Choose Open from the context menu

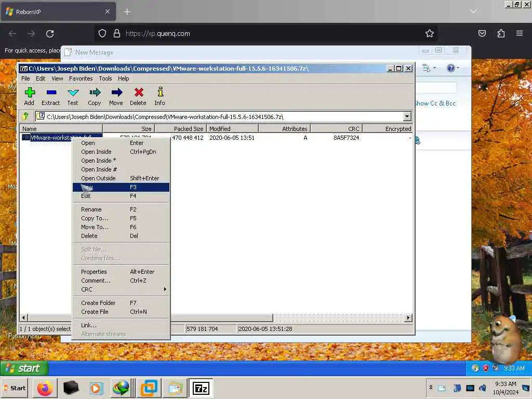coord(121,143)
